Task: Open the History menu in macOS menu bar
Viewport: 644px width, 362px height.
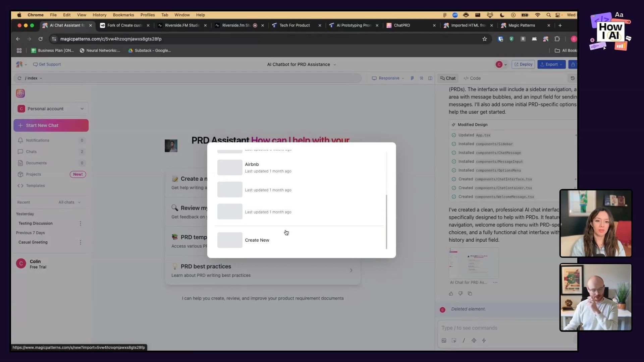Action: pos(99,15)
